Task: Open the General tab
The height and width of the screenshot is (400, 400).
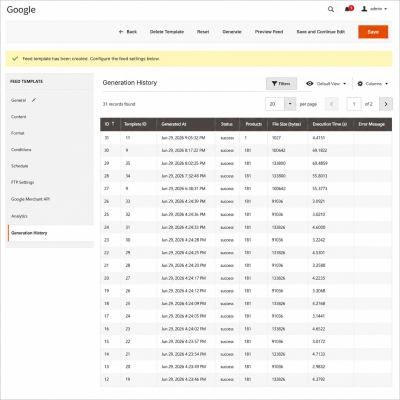Action: tap(19, 100)
